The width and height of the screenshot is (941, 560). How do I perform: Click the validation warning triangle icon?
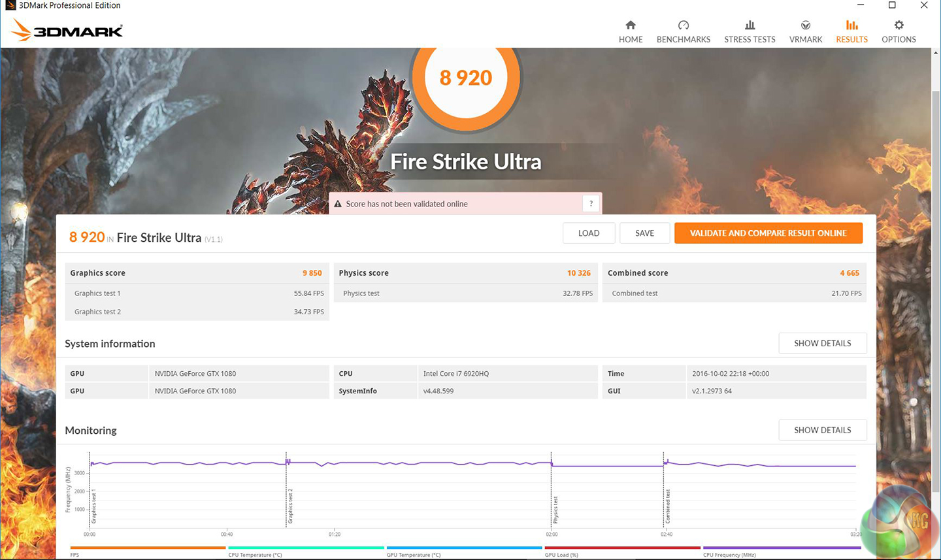point(338,204)
